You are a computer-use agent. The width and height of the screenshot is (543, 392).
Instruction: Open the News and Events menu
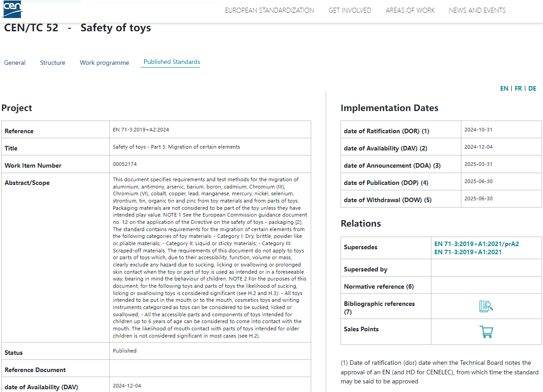(x=477, y=10)
